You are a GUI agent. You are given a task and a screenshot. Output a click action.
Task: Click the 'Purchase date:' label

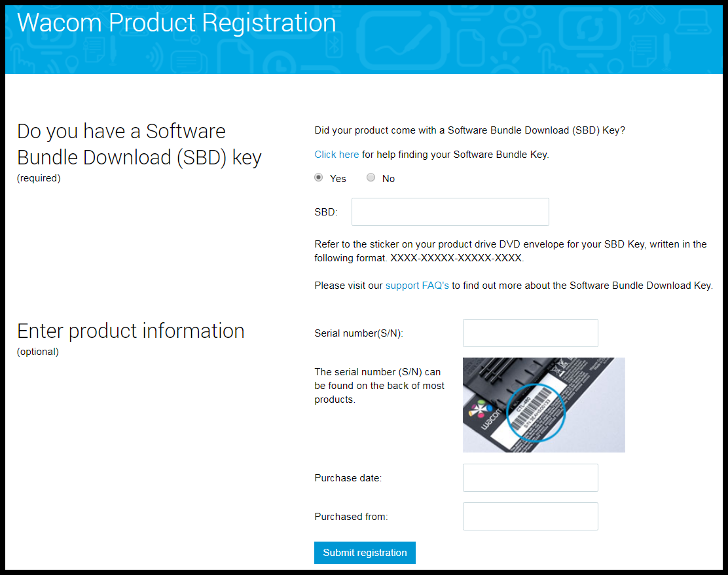click(348, 478)
